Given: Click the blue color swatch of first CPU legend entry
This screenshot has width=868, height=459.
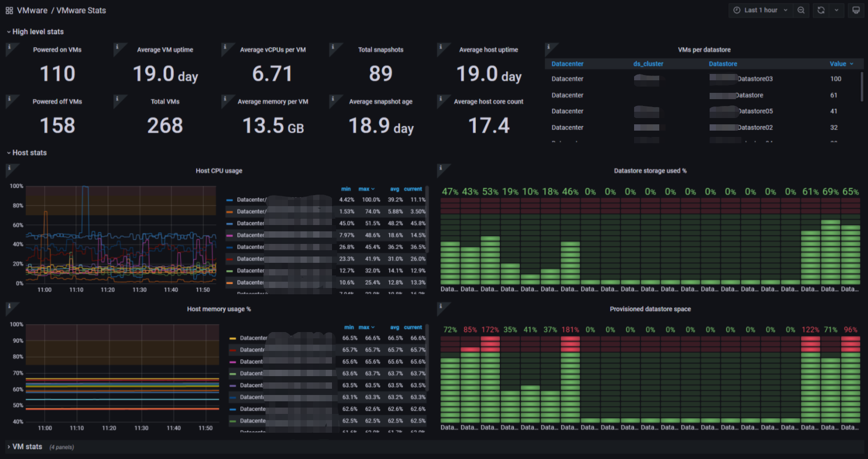Looking at the screenshot, I should click(230, 200).
